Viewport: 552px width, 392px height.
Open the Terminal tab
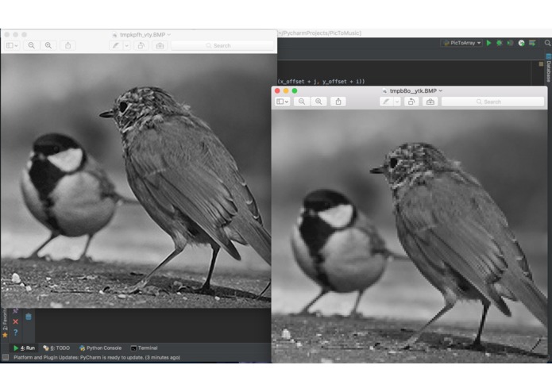(x=144, y=348)
